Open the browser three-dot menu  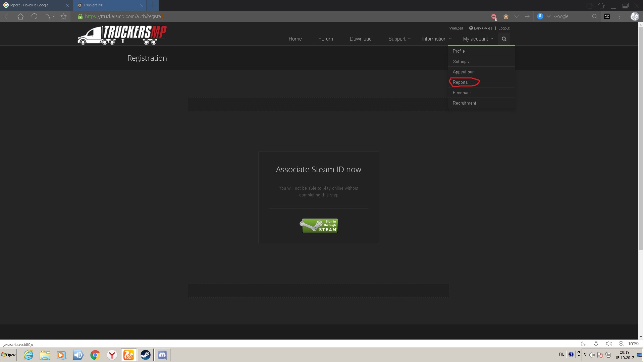click(620, 16)
